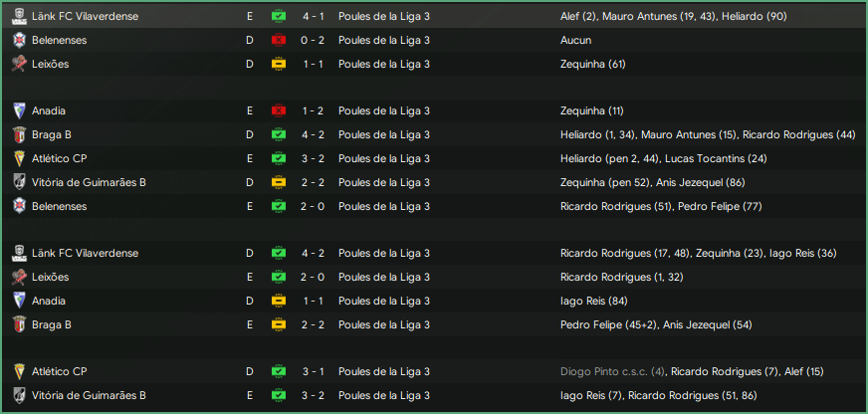Click the Leixões club badge in the 2-0 row
The height and width of the screenshot is (414, 868).
pos(18,277)
